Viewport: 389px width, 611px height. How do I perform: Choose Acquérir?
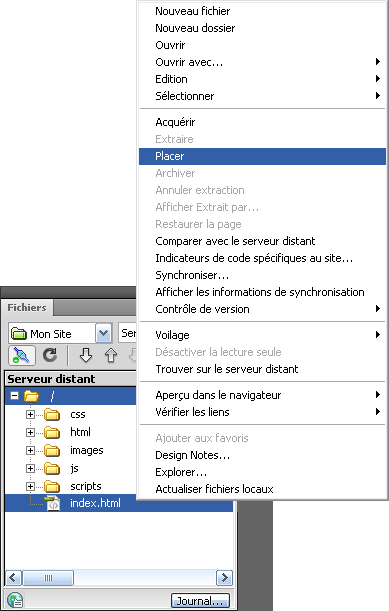(262, 122)
